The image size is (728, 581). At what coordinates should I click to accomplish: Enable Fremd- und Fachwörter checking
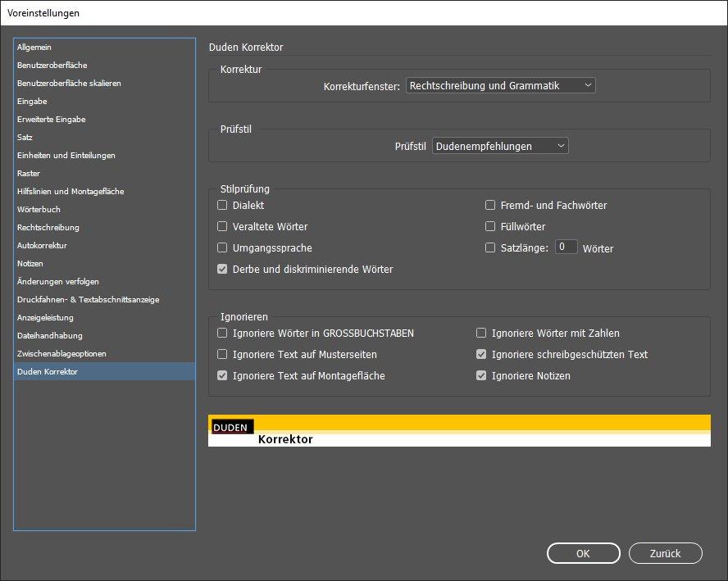tap(490, 205)
